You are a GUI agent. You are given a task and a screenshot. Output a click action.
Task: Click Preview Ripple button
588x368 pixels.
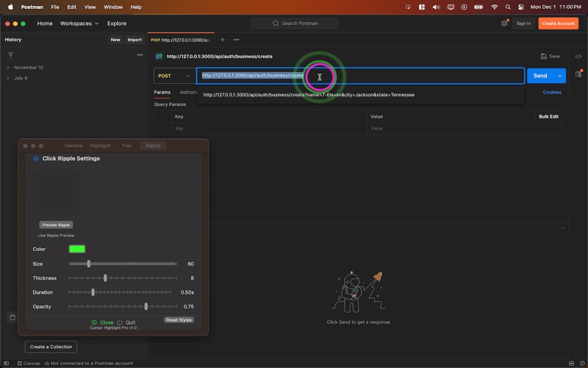tap(56, 225)
